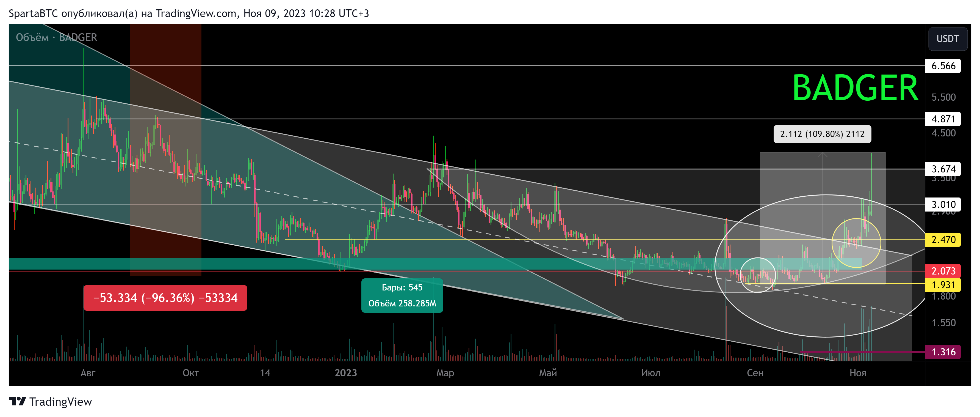Click the Сен date label on time axis
Image resolution: width=980 pixels, height=417 pixels.
(x=755, y=373)
